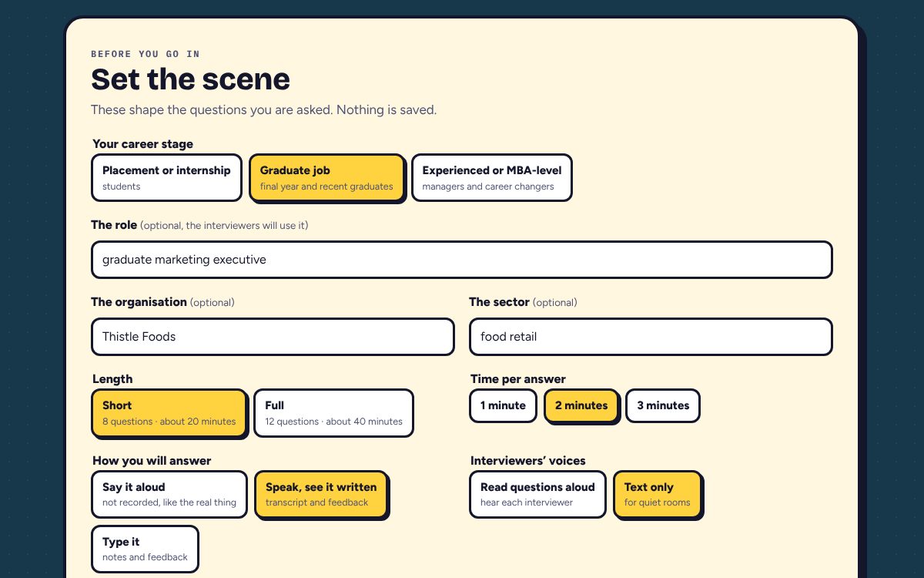Edit the sector field showing food retail
924x578 pixels.
point(651,337)
